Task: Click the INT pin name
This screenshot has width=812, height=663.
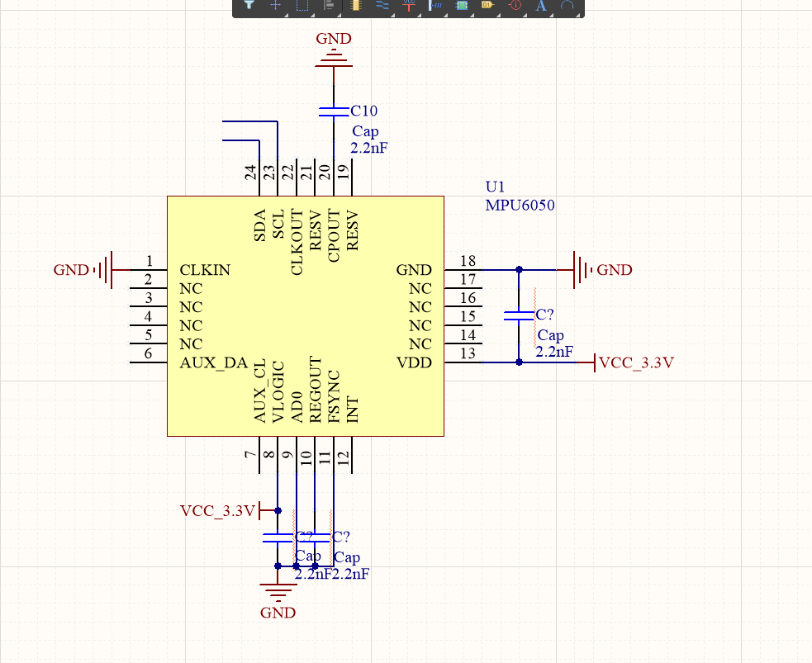Action: (x=353, y=410)
